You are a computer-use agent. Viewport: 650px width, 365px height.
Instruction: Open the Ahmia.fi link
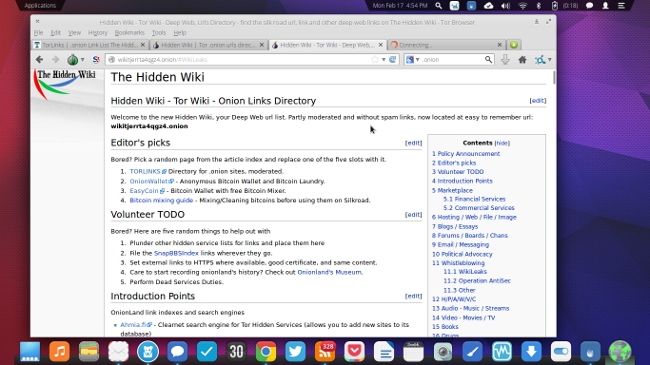pos(133,325)
